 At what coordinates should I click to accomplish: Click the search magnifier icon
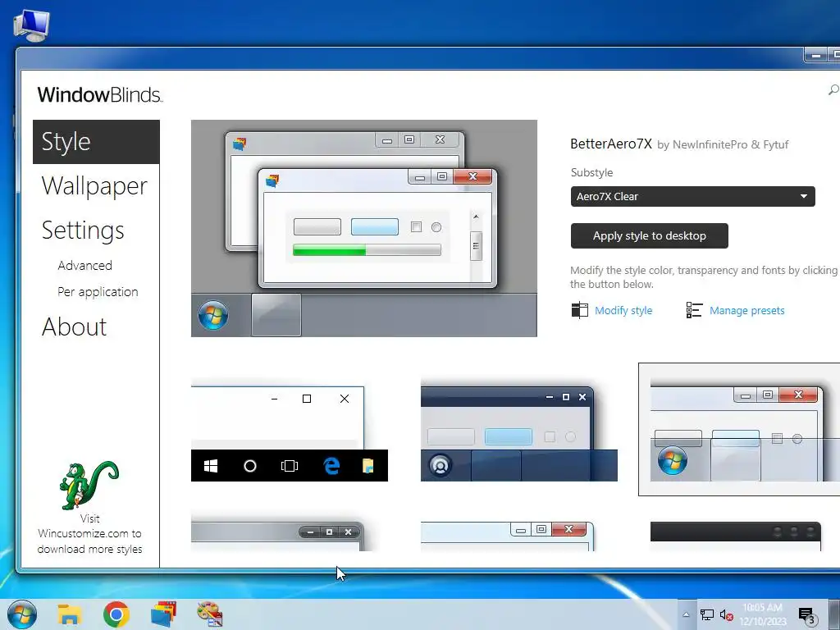point(833,90)
